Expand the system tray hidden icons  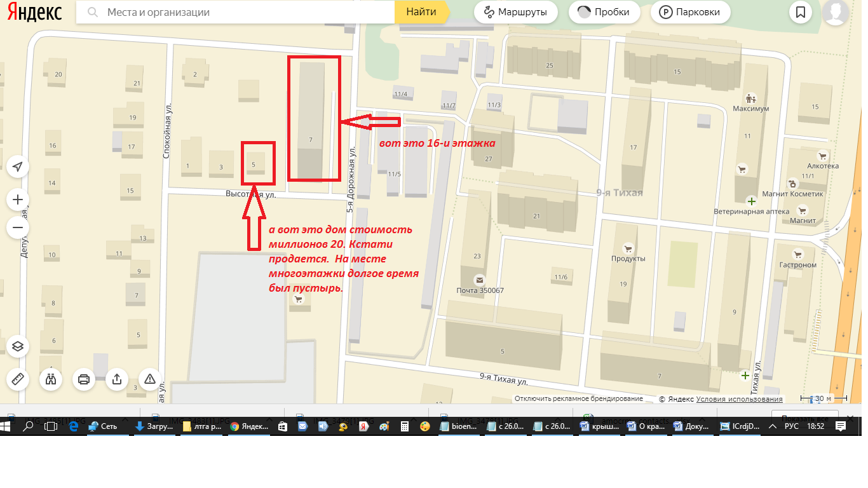[x=773, y=426]
